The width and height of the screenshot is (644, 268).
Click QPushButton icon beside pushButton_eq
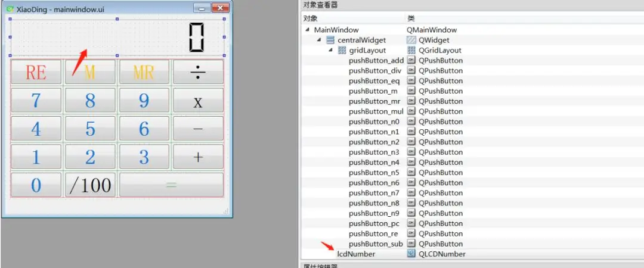click(x=411, y=81)
